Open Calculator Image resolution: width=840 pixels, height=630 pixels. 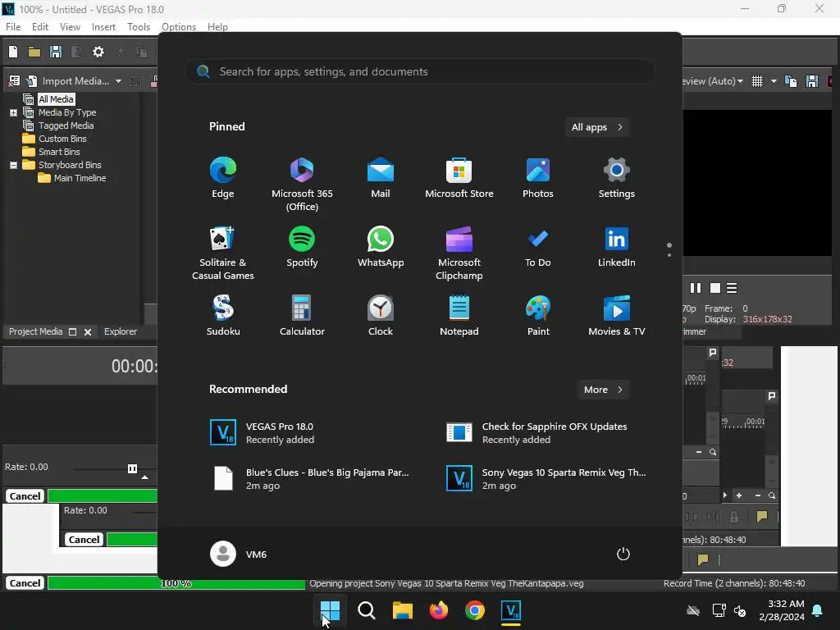coord(302,316)
